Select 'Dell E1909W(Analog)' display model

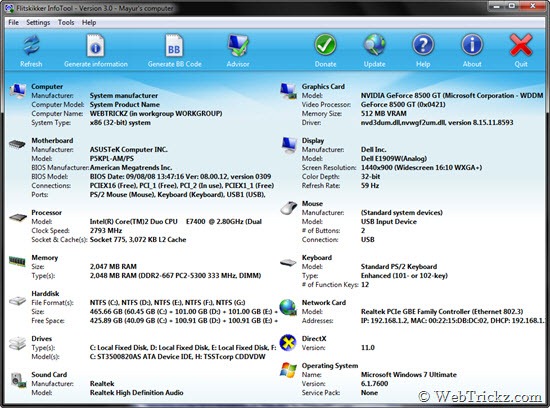[x=394, y=159]
